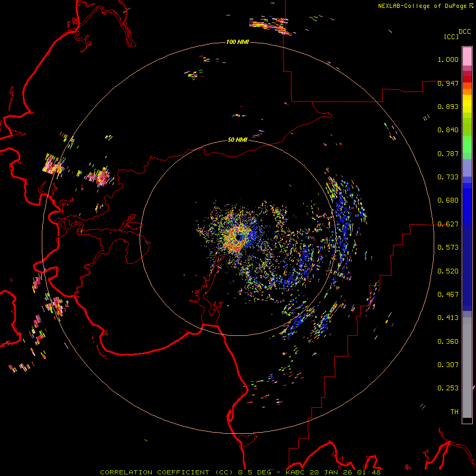Click the 0.307 legend value

pos(448,364)
